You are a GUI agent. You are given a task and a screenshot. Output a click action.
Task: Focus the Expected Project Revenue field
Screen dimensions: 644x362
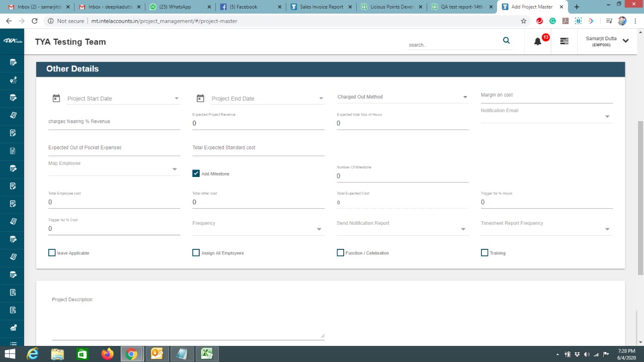point(258,123)
